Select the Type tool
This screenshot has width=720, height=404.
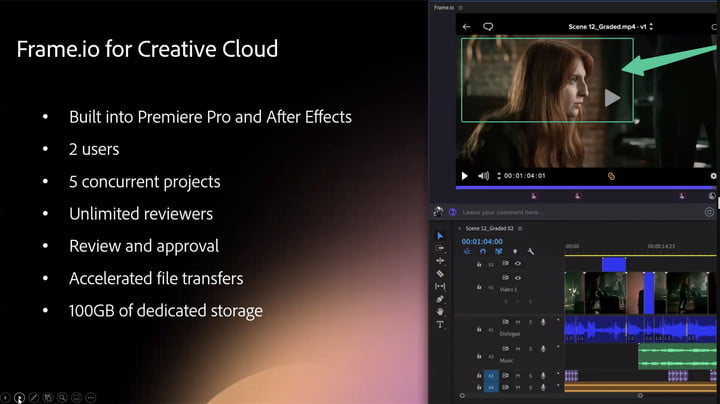pyautogui.click(x=440, y=325)
